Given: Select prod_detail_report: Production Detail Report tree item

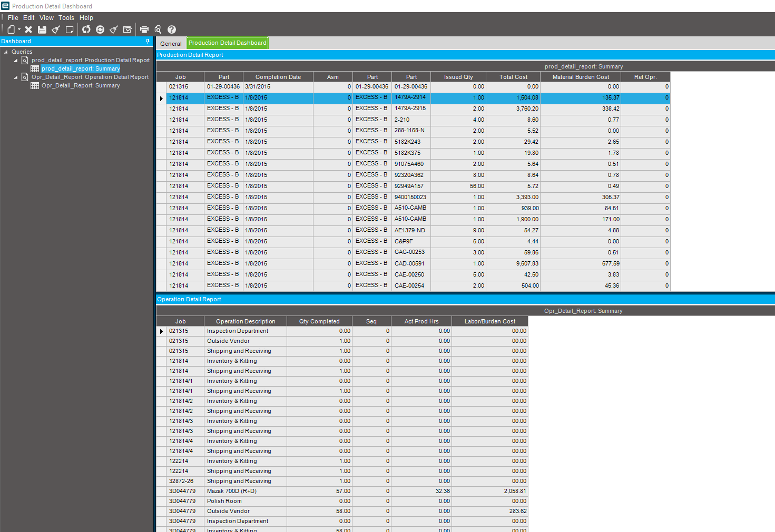Looking at the screenshot, I should (x=91, y=60).
